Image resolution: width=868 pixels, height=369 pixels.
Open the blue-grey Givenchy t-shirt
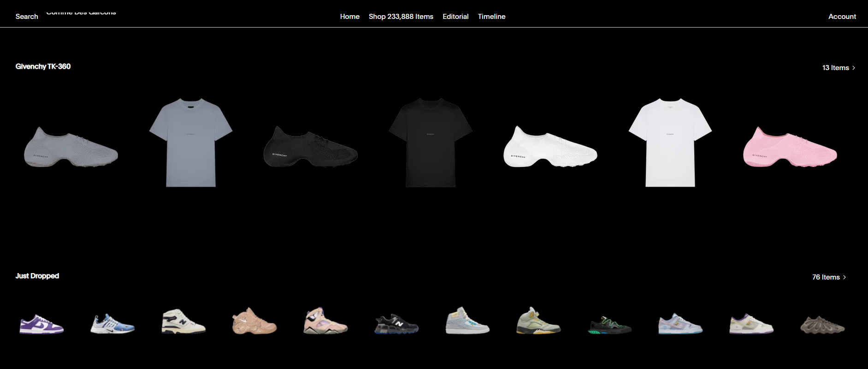191,142
